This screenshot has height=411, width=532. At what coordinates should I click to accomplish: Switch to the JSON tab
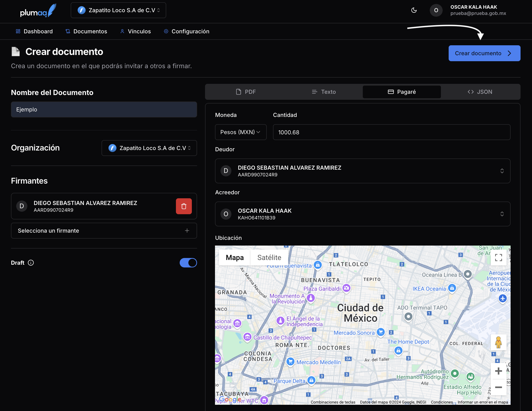480,92
